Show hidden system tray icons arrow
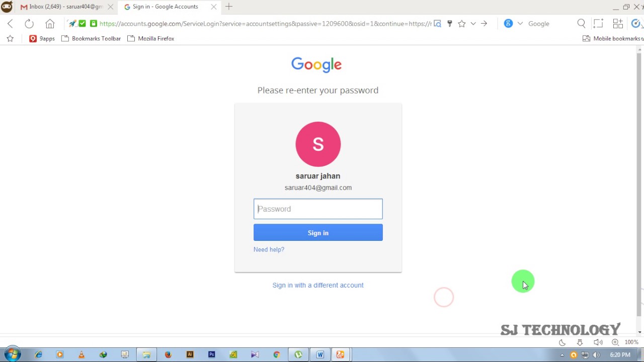 coord(562,355)
